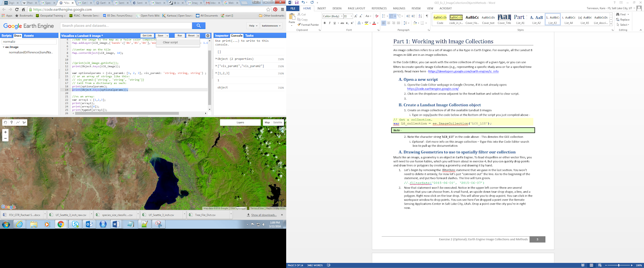Click the Pinterest extension icon in Chrome
The width and height of the screenshot is (644, 268).
(x=275, y=9)
